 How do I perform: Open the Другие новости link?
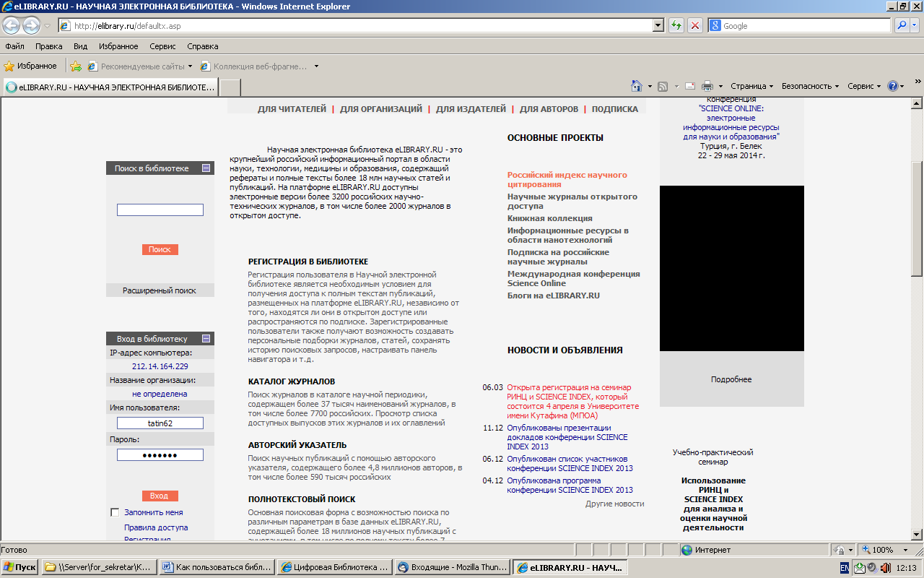614,504
